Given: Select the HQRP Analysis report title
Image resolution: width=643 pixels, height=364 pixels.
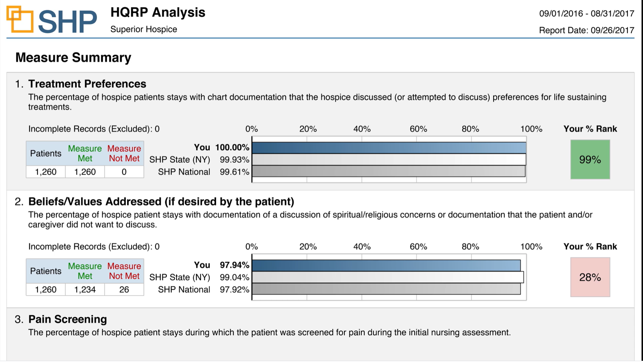Looking at the screenshot, I should [x=158, y=12].
